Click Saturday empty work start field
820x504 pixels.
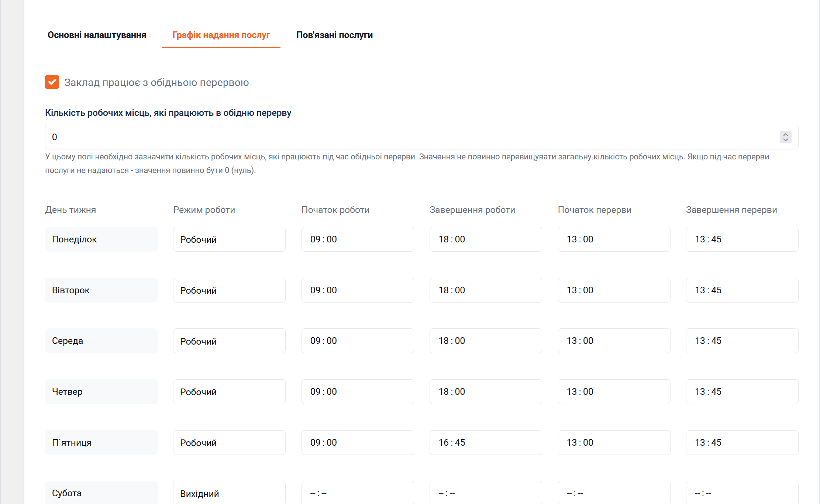[x=357, y=493]
